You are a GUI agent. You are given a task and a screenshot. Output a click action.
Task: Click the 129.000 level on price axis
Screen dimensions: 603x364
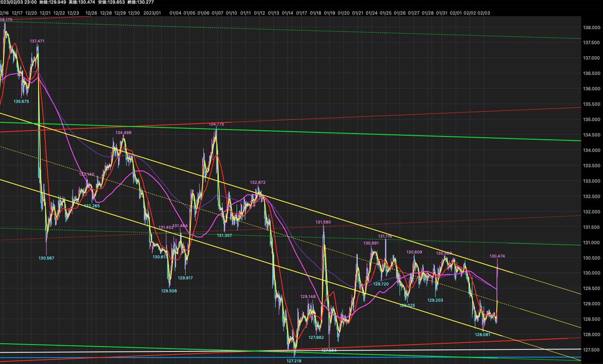coord(591,304)
